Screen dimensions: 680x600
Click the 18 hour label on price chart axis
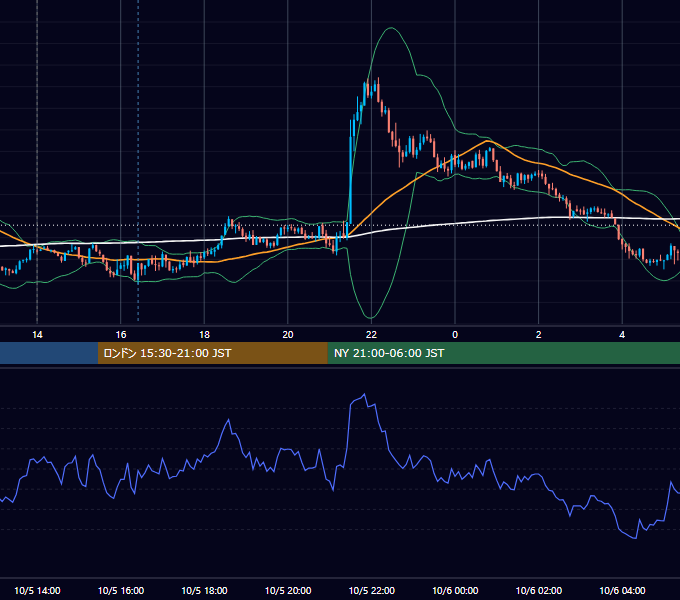[204, 335]
